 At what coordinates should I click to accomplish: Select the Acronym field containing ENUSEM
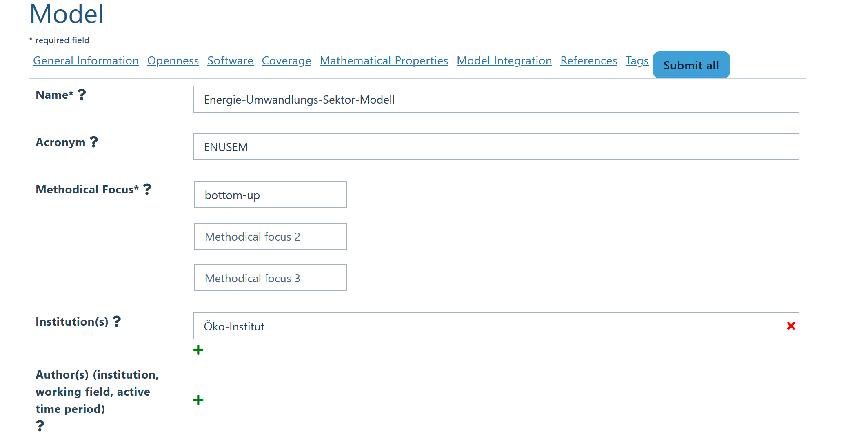(x=495, y=146)
